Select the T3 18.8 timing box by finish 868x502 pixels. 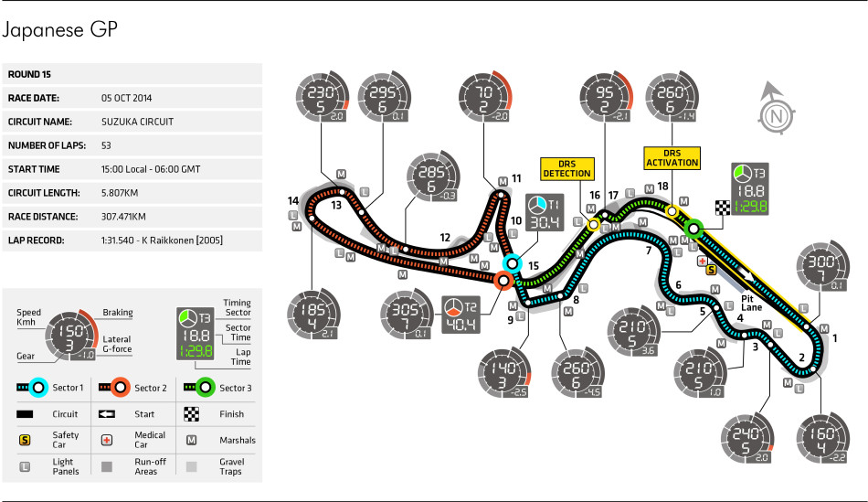coord(750,189)
